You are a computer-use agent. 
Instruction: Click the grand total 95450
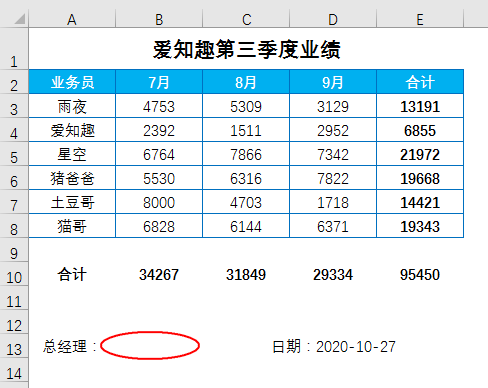coord(420,274)
